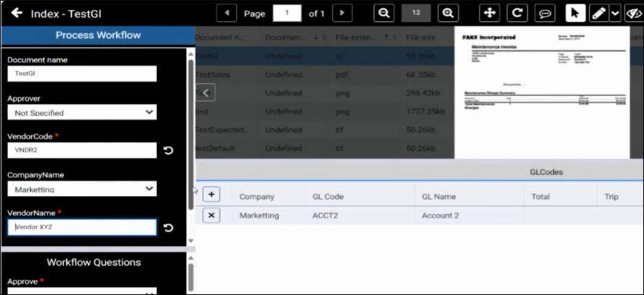Open the comment annotation tool
Screen dimensions: 644x295
[x=544, y=13]
